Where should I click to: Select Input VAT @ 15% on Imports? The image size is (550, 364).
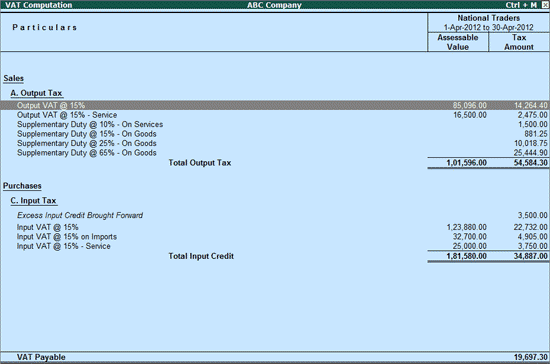pyautogui.click(x=275, y=237)
